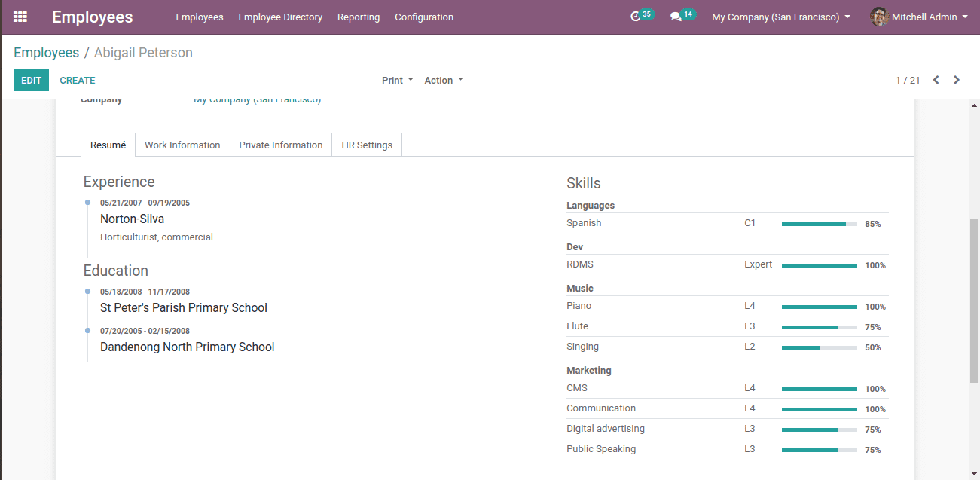Open the Reporting menu
Viewport: 980px width, 480px height.
tap(359, 17)
